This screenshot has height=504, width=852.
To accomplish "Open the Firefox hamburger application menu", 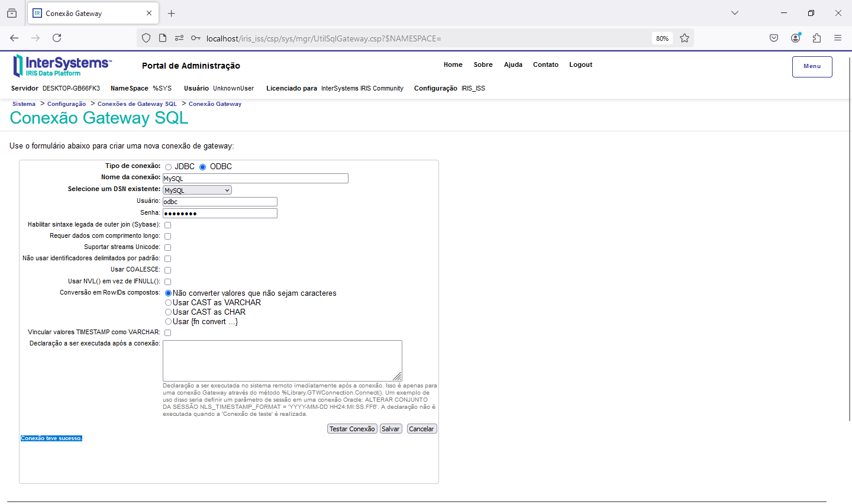I will (838, 38).
